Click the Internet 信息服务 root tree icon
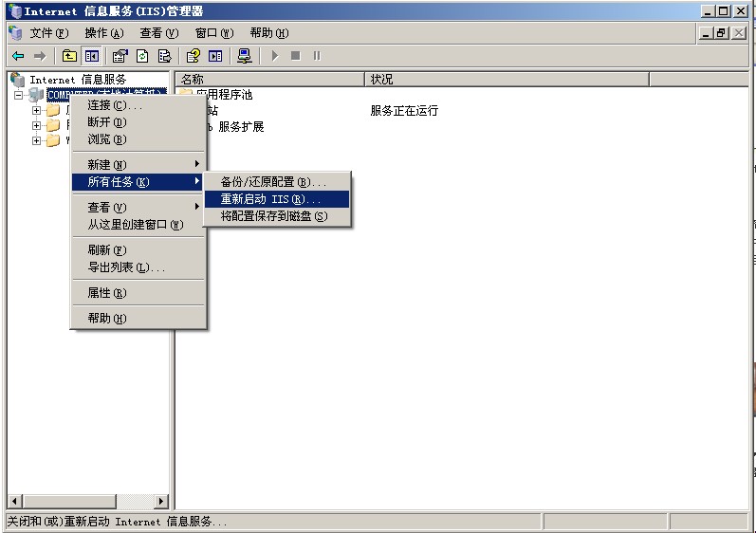Viewport: 756px width, 533px height. coord(17,79)
